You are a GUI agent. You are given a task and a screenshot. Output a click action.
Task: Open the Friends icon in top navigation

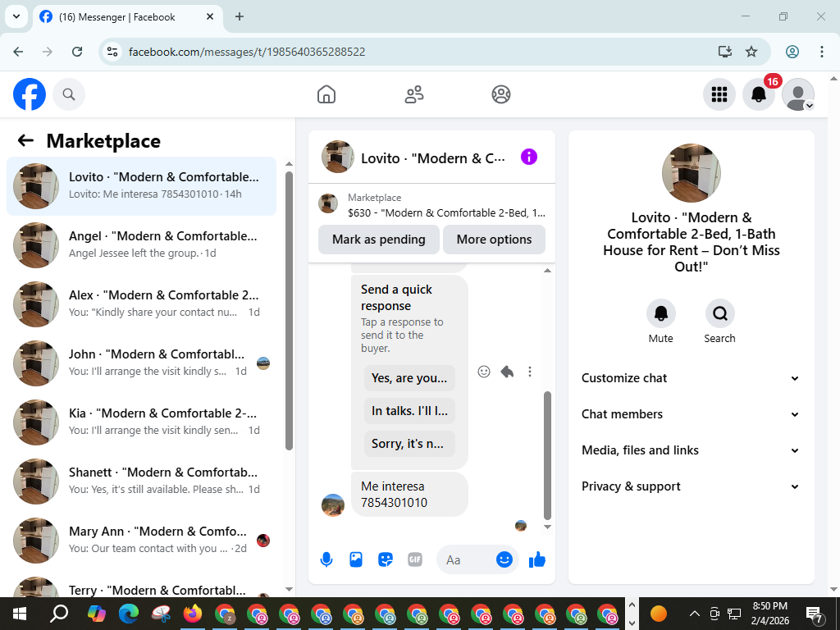click(413, 94)
